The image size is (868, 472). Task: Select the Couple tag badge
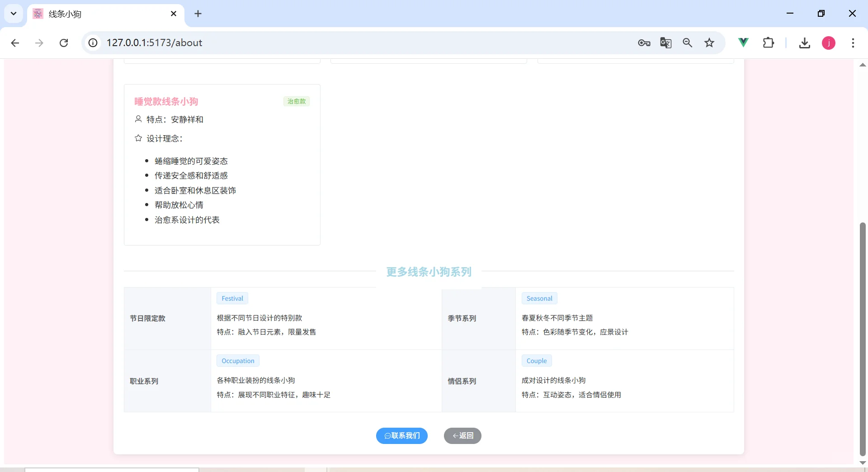point(537,361)
